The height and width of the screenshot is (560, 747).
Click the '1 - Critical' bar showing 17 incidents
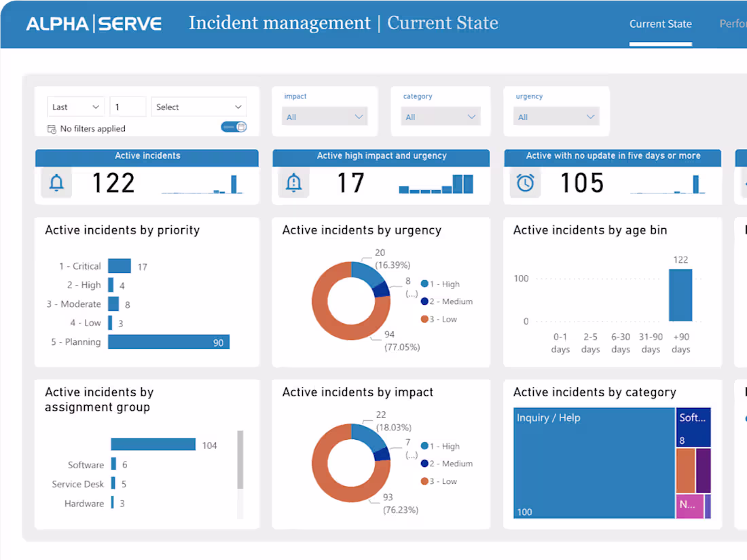click(x=120, y=265)
